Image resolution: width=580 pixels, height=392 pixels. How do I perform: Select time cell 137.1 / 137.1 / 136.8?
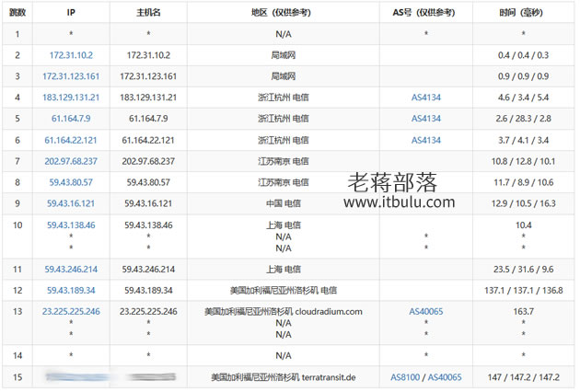pos(524,290)
